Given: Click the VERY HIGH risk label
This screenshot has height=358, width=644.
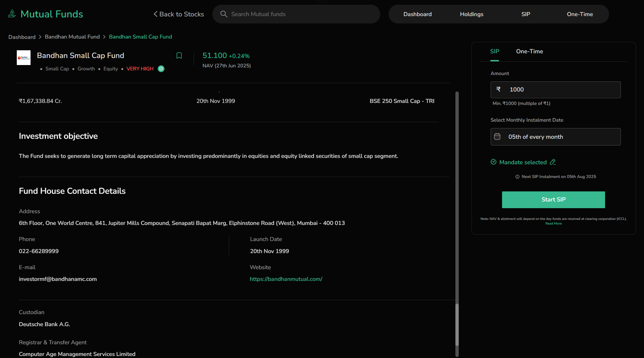Looking at the screenshot, I should point(140,69).
